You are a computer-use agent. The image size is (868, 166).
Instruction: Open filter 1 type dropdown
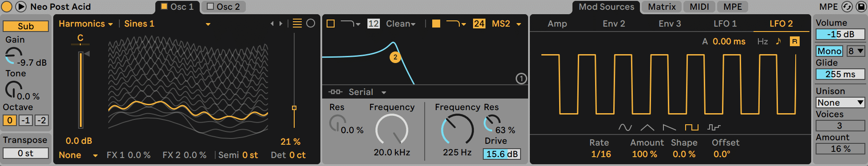350,24
